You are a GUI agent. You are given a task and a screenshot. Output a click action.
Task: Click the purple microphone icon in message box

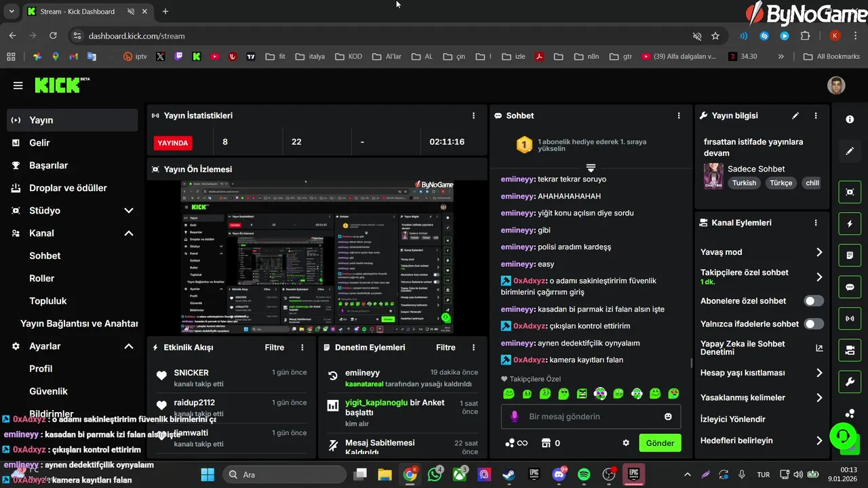tap(515, 416)
